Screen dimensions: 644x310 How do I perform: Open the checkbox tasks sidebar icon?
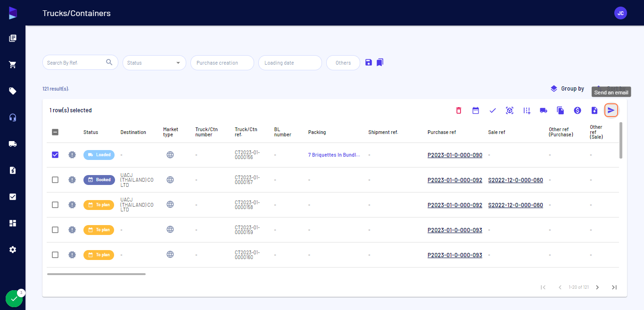pyautogui.click(x=13, y=197)
